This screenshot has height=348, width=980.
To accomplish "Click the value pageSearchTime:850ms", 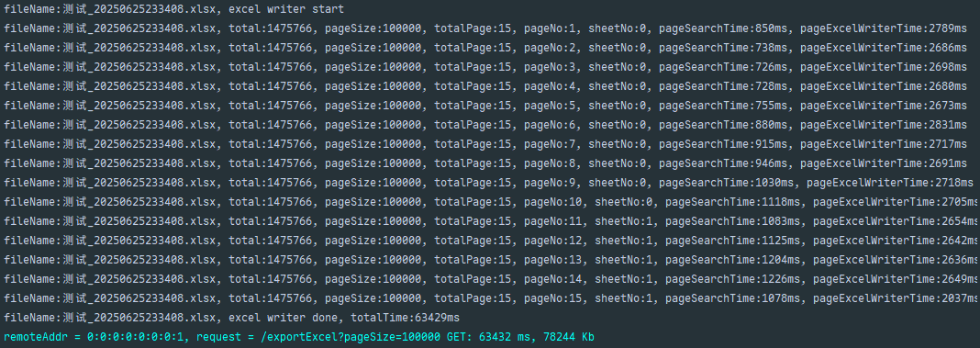I will pos(724,28).
